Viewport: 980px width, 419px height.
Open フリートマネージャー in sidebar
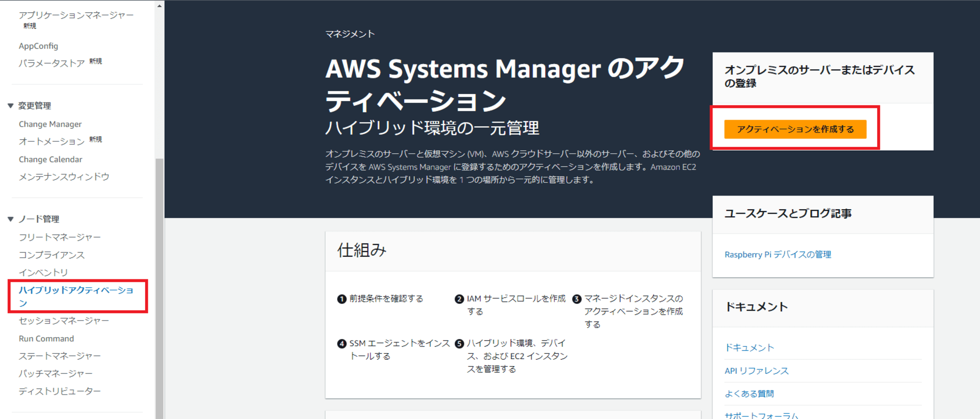pyautogui.click(x=60, y=237)
